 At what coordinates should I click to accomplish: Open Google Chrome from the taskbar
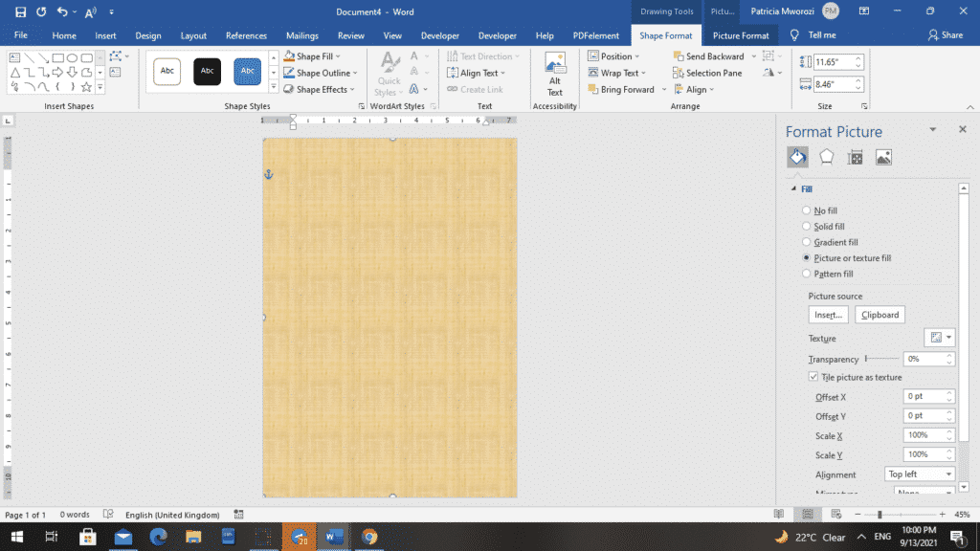(x=368, y=537)
